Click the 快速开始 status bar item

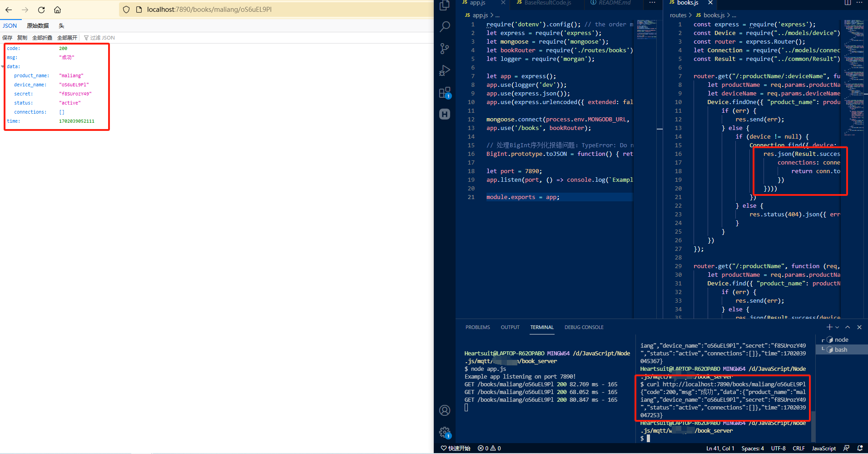pos(456,449)
